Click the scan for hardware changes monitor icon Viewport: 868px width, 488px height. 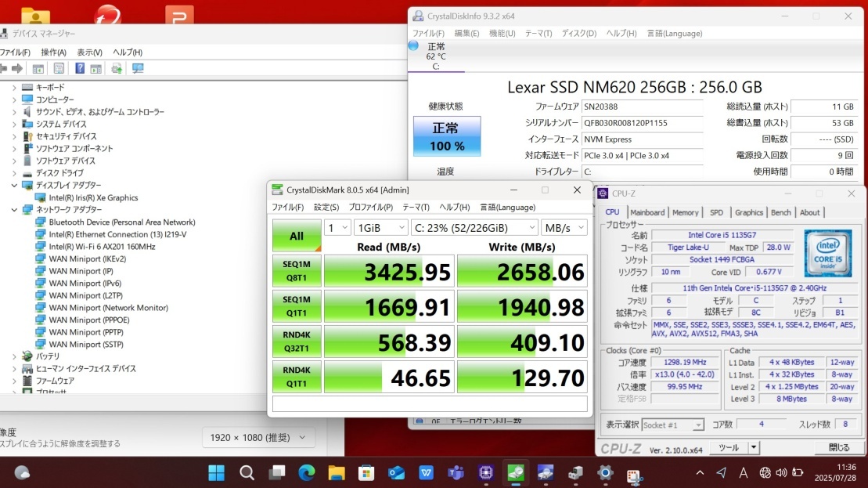click(139, 69)
